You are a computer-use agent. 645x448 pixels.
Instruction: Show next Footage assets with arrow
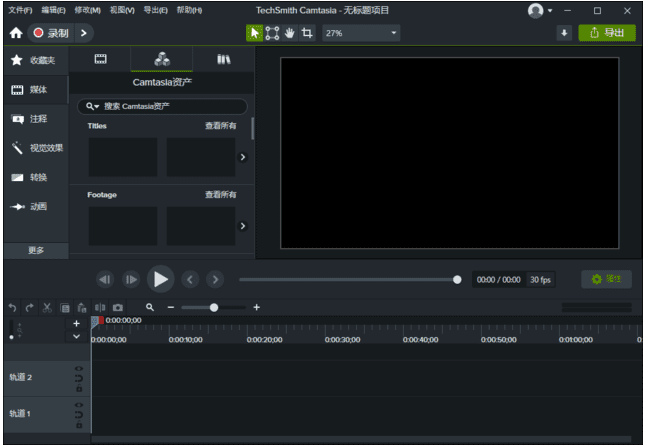[x=243, y=226]
